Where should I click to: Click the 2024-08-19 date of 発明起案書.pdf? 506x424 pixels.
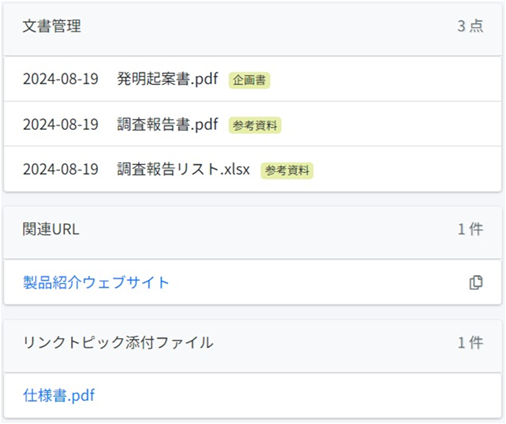[61, 79]
